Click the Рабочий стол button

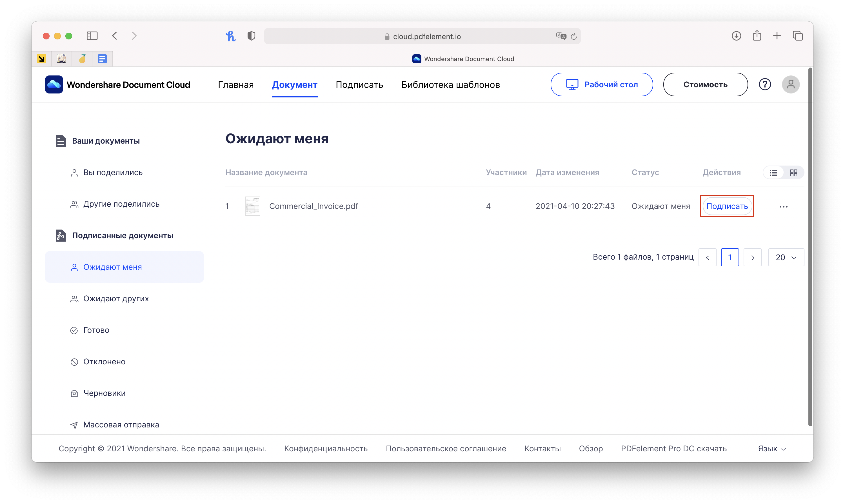tap(602, 84)
